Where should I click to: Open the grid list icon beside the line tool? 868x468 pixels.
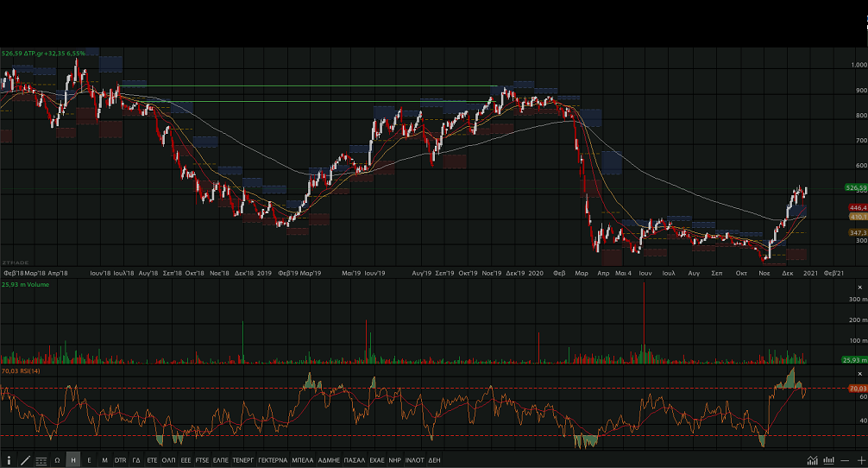point(41,460)
